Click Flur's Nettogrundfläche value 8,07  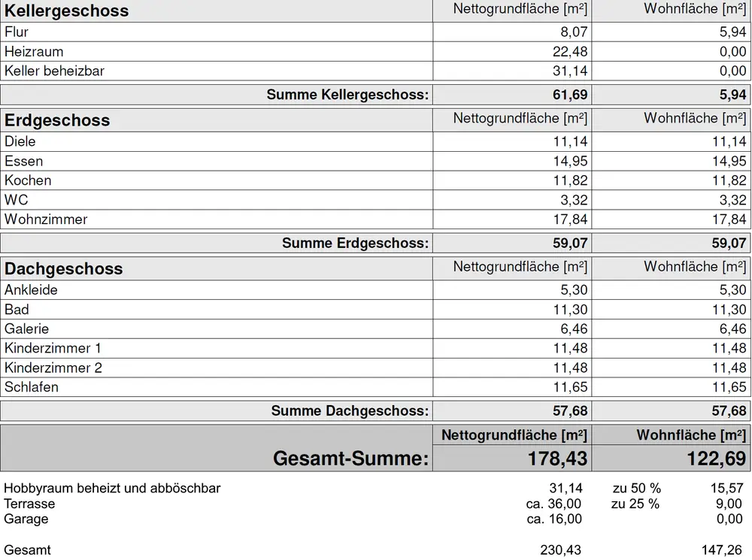point(572,32)
